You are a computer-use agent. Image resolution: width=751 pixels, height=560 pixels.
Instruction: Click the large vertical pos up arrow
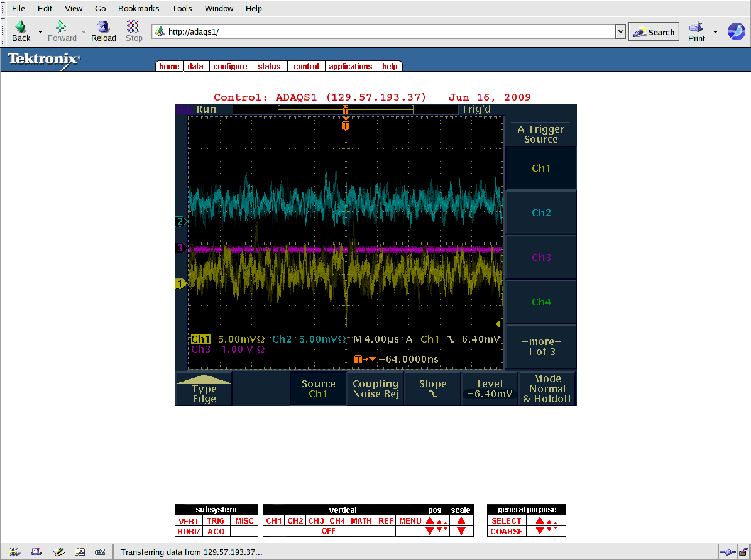430,521
